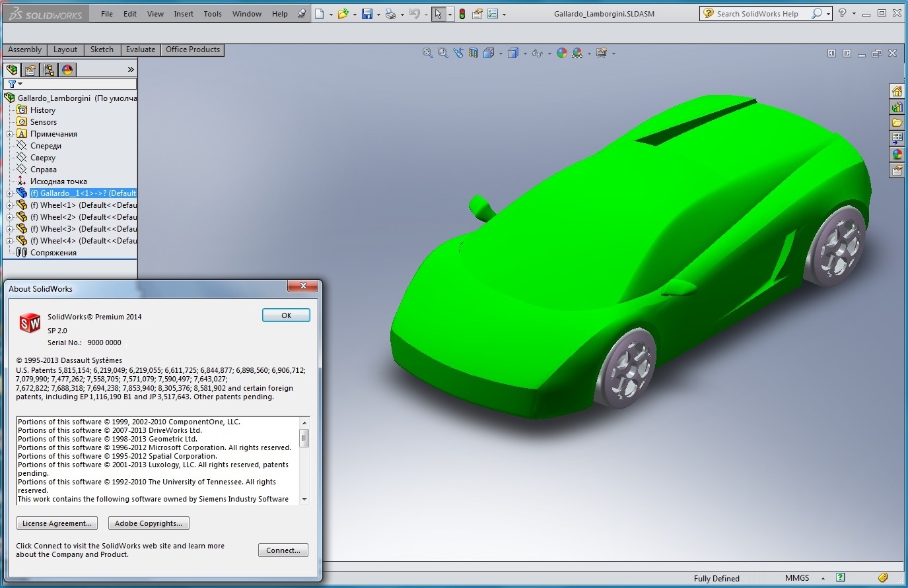Click the Print icon

390,14
